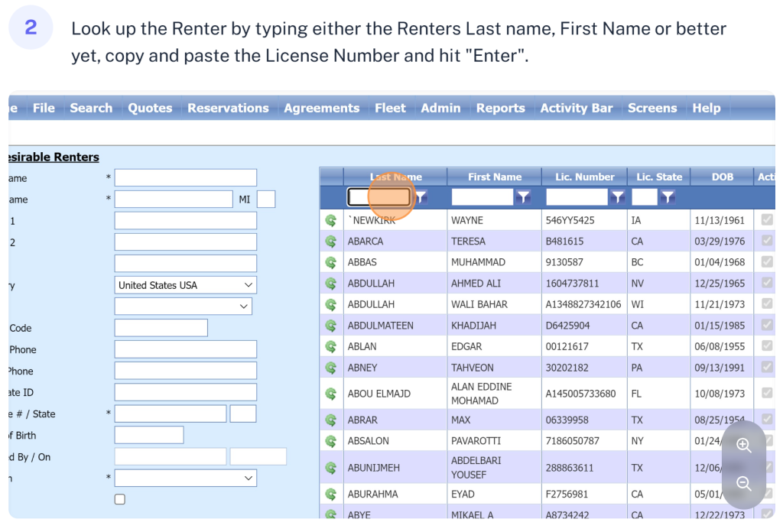Open the Lic. Number column filter icon
This screenshot has width=783, height=532.
[618, 197]
